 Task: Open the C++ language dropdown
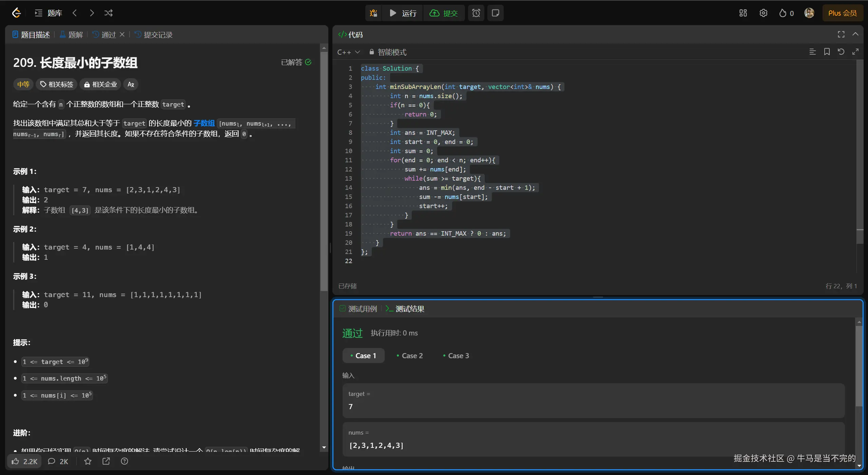pyautogui.click(x=348, y=52)
